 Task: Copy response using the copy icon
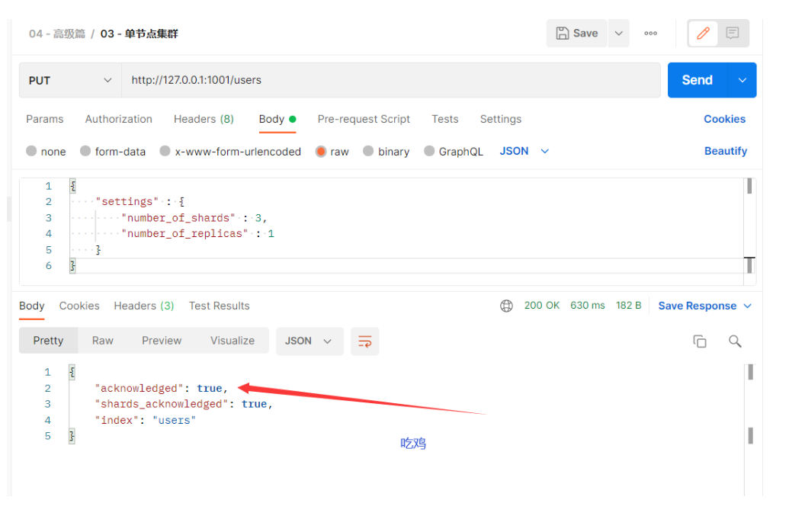(699, 341)
